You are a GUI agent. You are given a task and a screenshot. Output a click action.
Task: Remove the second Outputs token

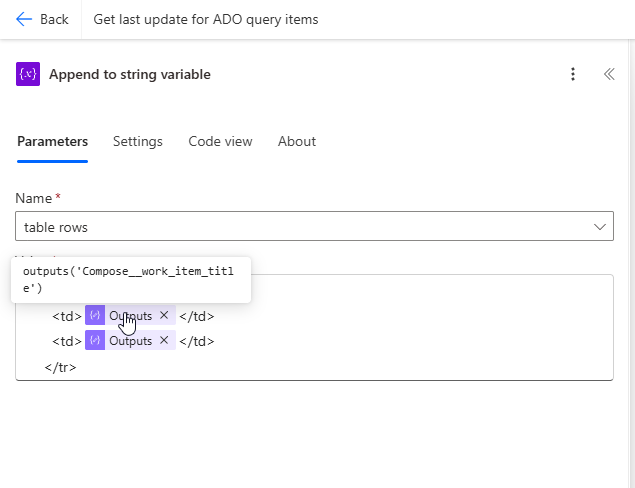click(x=164, y=341)
